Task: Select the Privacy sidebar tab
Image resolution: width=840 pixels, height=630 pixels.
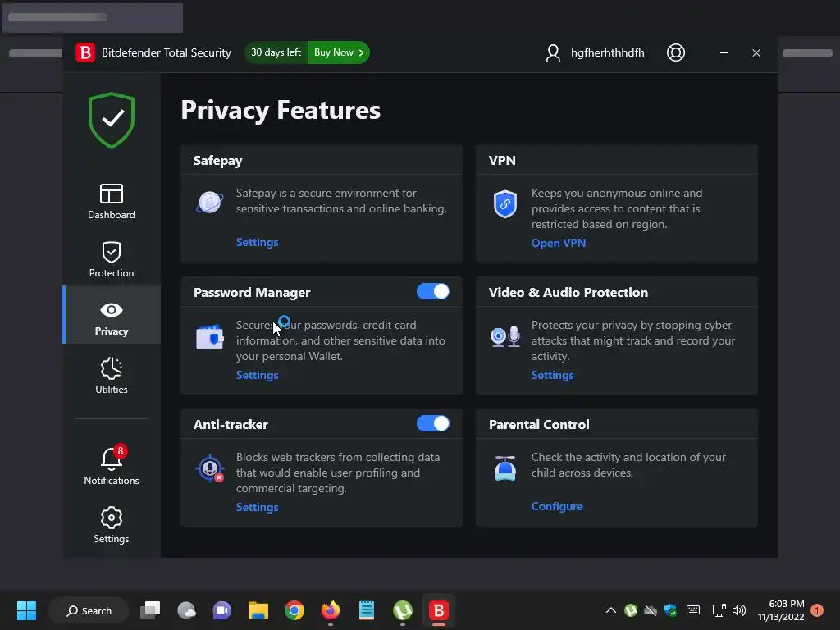Action: click(112, 314)
